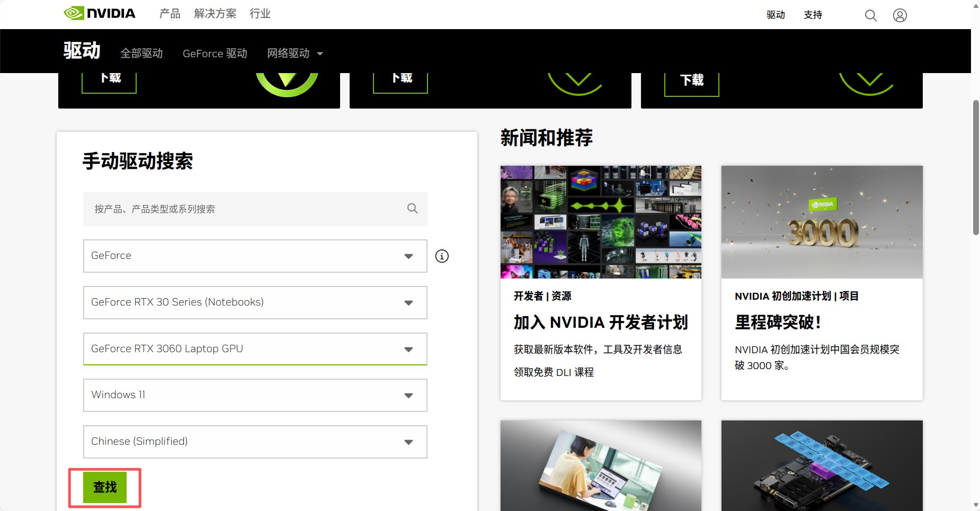Click the NVIDIA 初创加速计划 | 项目 label
This screenshot has height=511, width=980.
tap(797, 296)
